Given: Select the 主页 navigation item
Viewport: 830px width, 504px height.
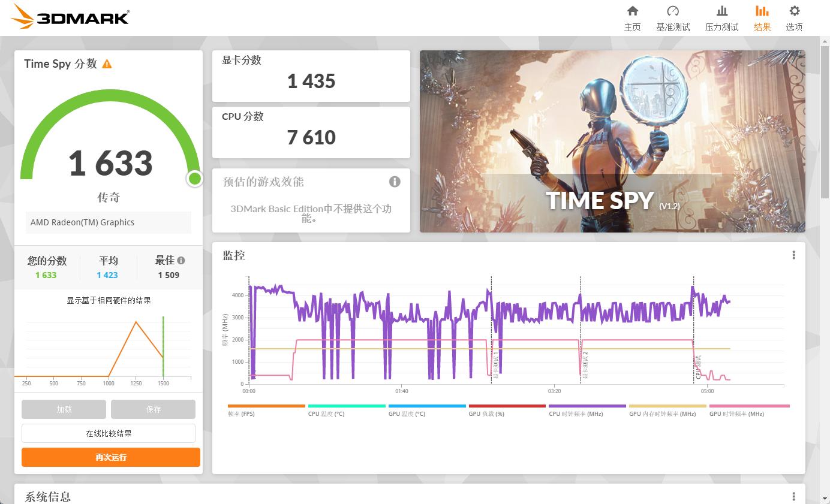Looking at the screenshot, I should [x=633, y=18].
